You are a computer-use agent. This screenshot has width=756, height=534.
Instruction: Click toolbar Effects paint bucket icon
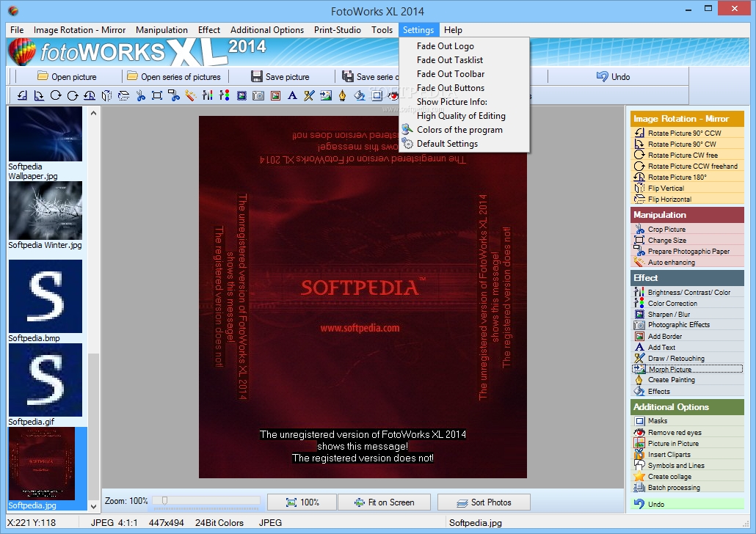[x=360, y=95]
